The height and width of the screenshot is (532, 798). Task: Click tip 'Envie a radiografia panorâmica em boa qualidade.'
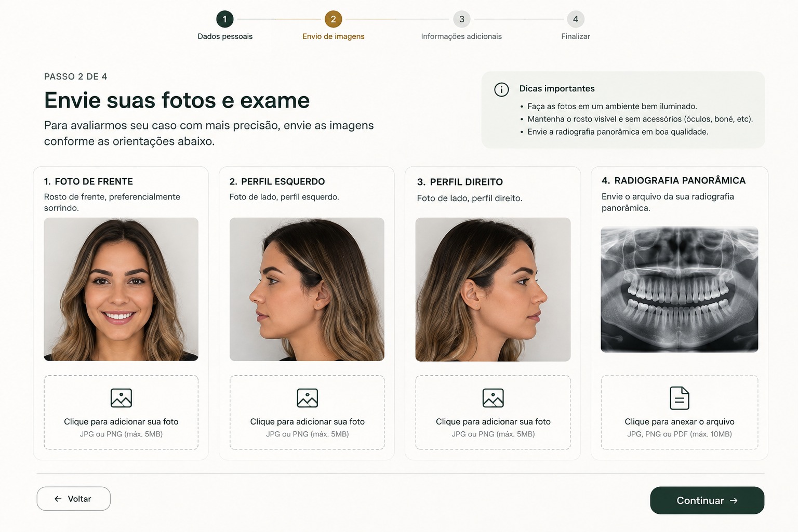pyautogui.click(x=618, y=132)
